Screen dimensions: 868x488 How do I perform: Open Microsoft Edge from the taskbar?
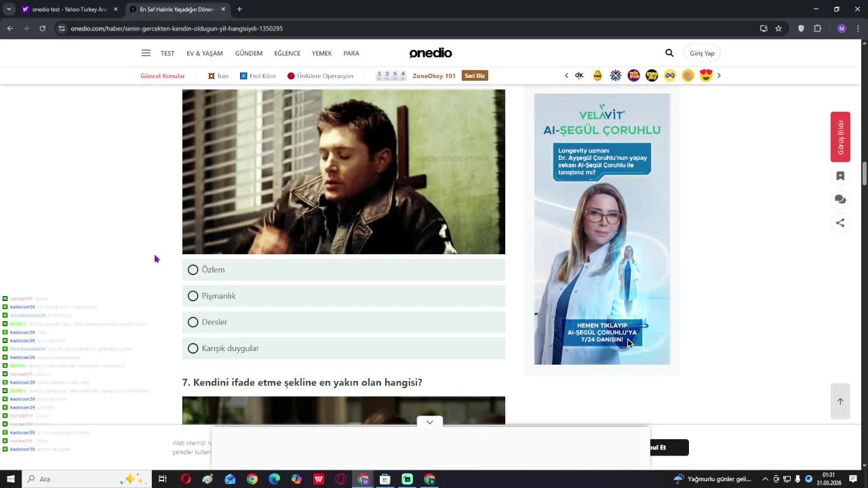tap(274, 479)
